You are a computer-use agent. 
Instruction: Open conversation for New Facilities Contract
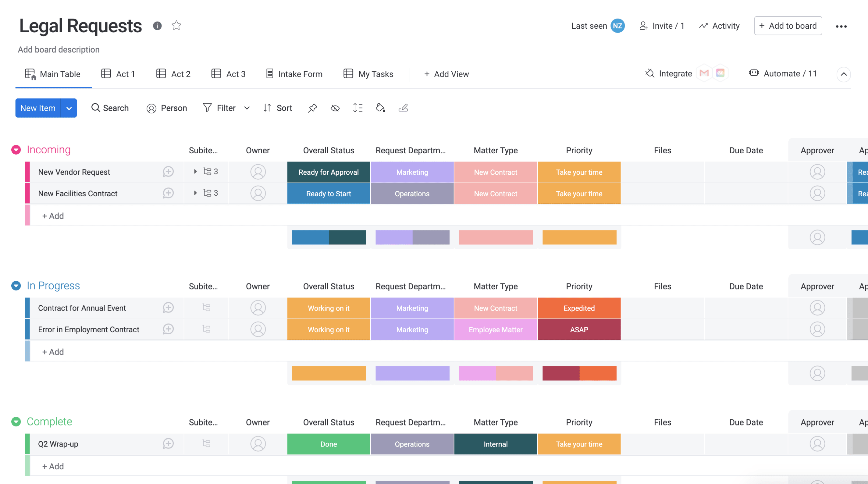(x=168, y=193)
